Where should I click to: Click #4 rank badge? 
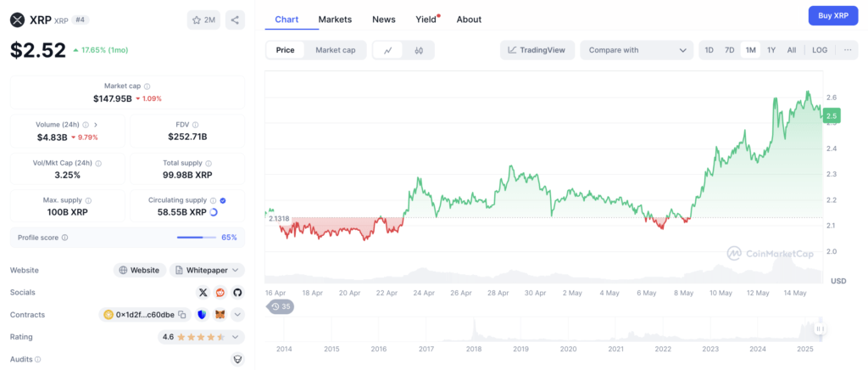(81, 20)
